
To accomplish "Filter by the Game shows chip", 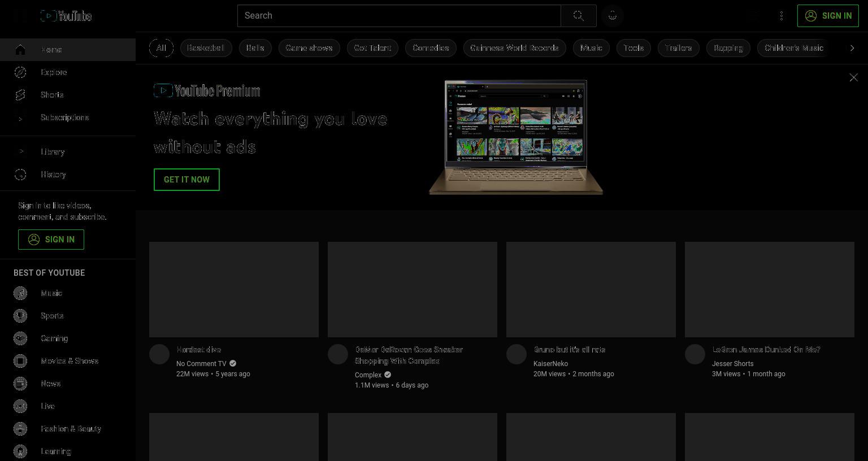I will [x=309, y=48].
